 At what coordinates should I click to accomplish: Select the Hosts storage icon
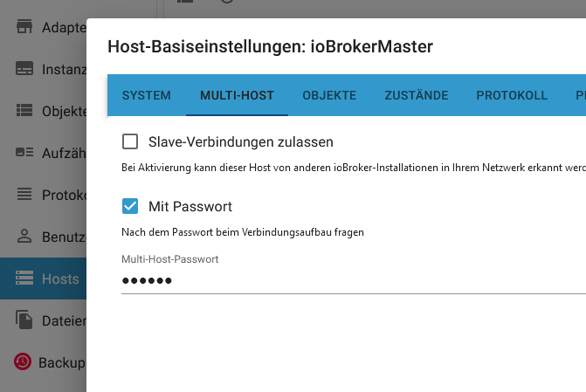click(24, 279)
